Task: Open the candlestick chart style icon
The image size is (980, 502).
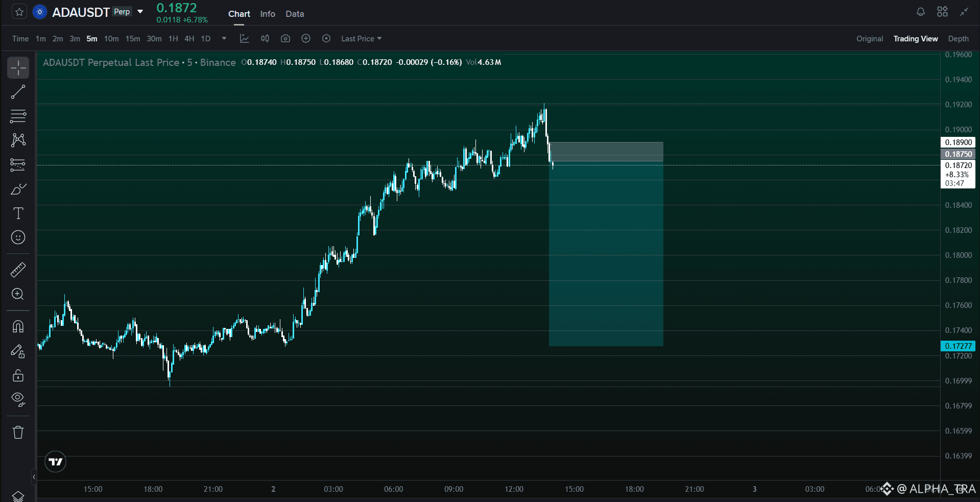Action: 265,39
